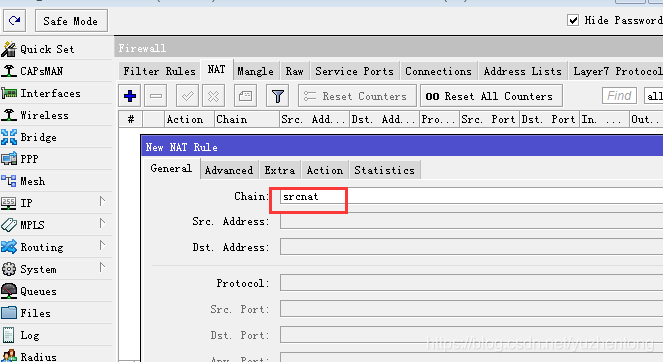Click the Find search box
Viewport: 663px width, 362px height.
(x=619, y=96)
